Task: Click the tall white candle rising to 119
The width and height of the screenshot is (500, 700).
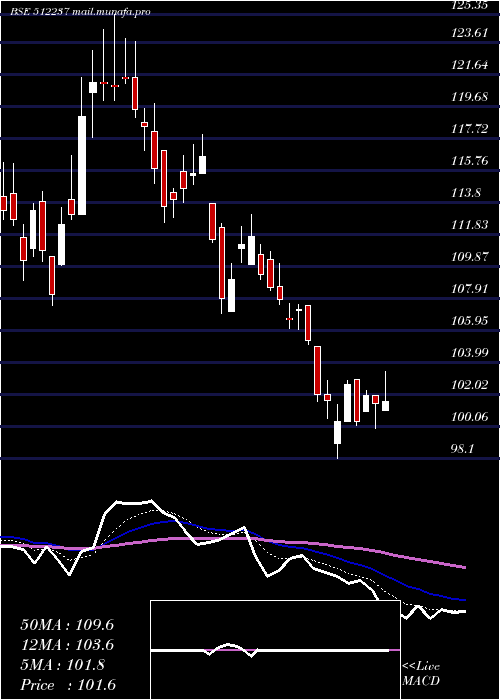Action: coord(82,166)
